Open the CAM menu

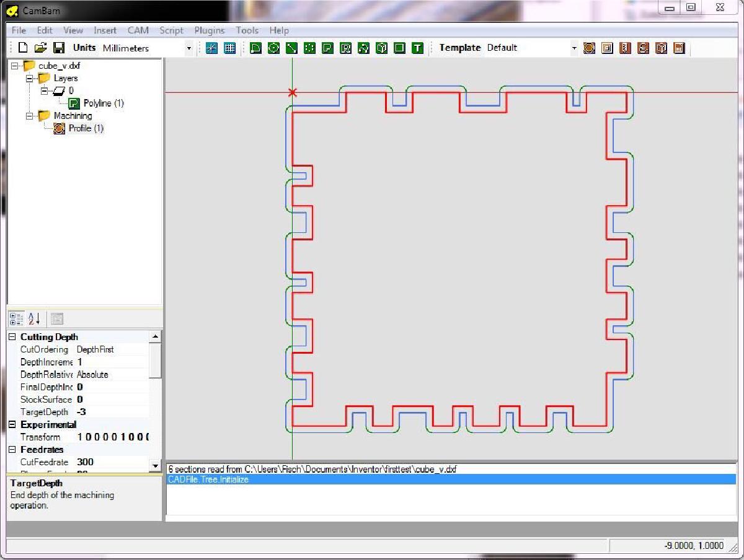[138, 30]
